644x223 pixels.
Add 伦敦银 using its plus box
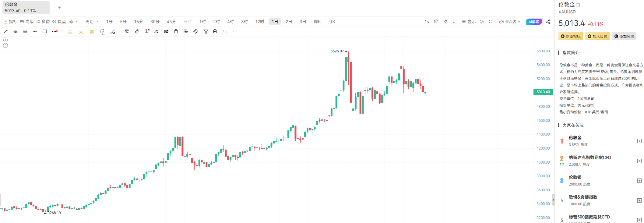pos(639,181)
